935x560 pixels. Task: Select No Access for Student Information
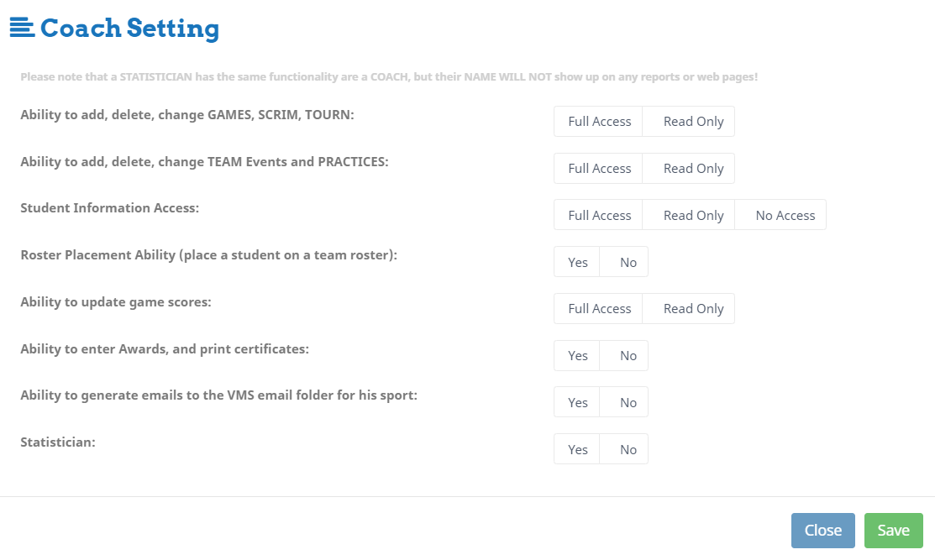click(x=785, y=216)
